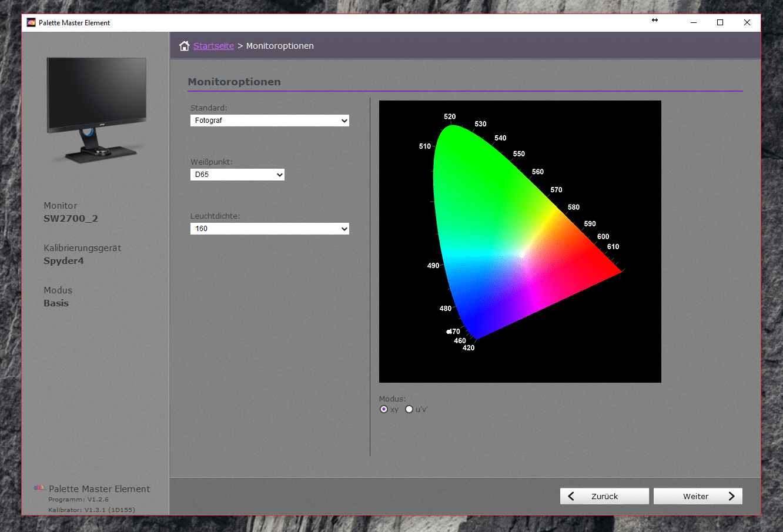Click the horizontal resize arrow icon in the title bar
783x532 pixels.
[x=655, y=20]
